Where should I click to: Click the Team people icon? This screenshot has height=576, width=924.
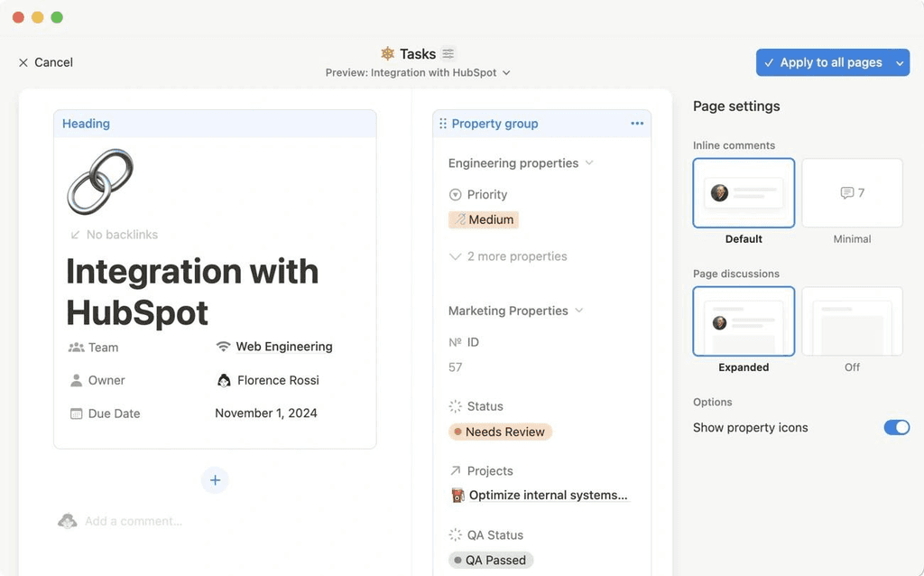[x=77, y=348]
